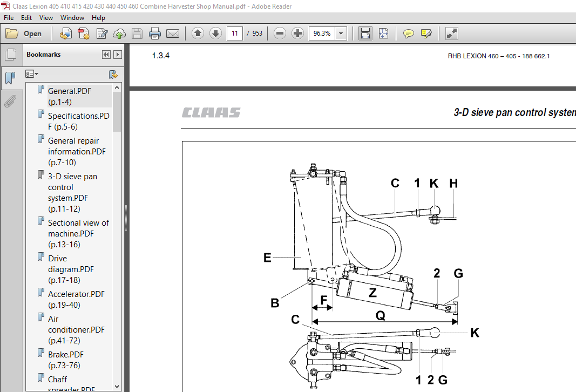Click the bookmarks panel scrollbar thumb
This screenshot has width=576, height=392.
coord(117,112)
